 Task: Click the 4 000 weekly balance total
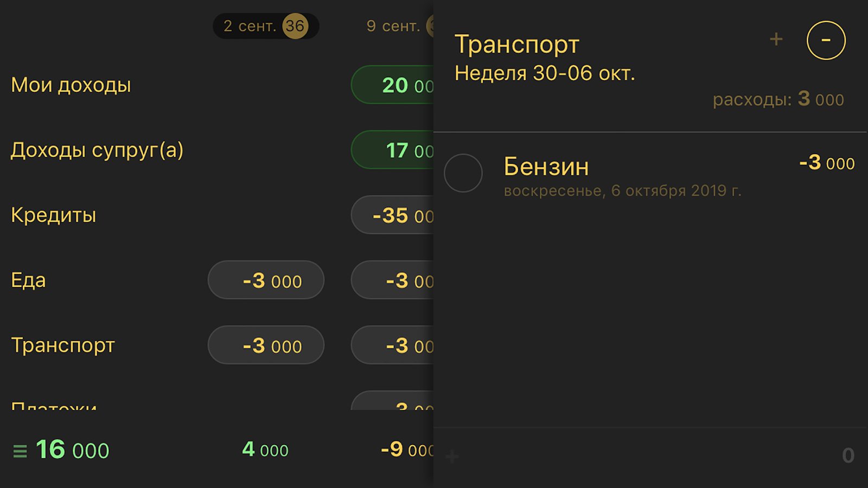point(265,450)
